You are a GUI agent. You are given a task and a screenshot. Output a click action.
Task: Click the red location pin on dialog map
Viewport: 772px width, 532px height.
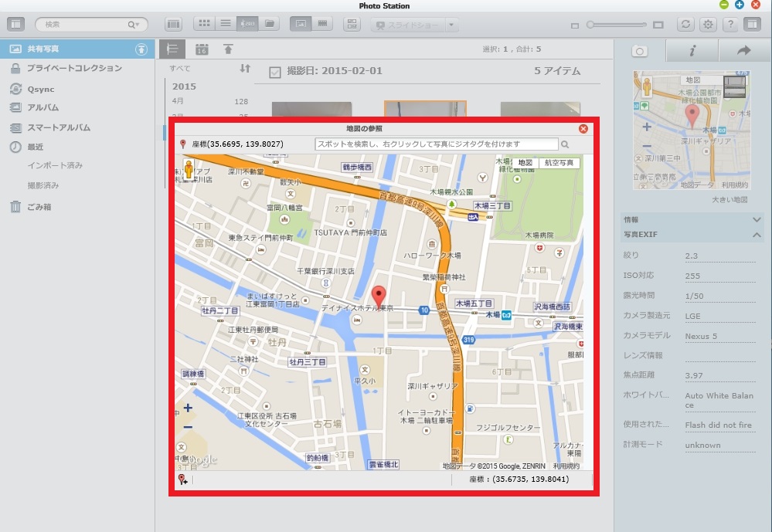(378, 296)
